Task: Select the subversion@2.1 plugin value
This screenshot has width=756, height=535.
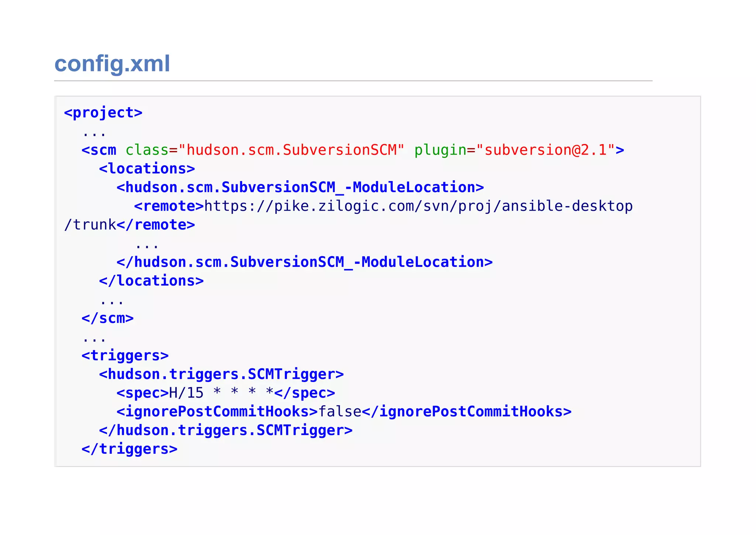Action: 546,150
